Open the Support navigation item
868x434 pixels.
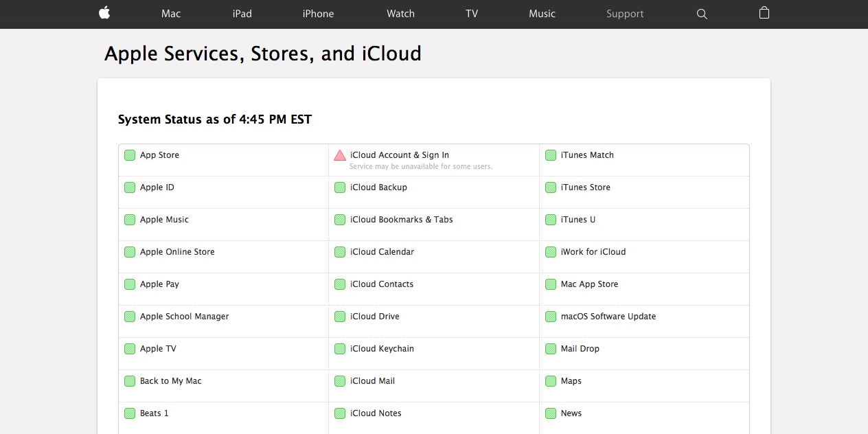point(625,14)
